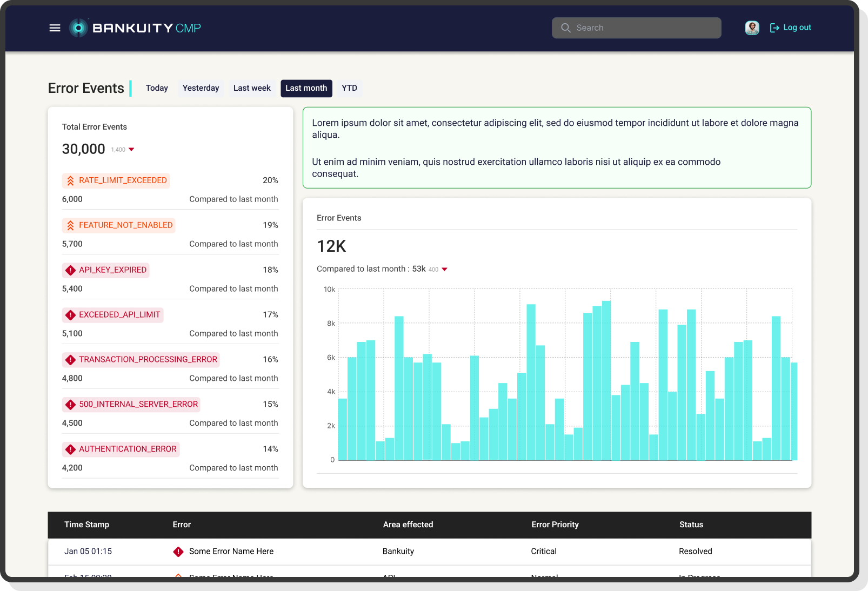Select the YTD time range tab
This screenshot has width=868, height=591.
tap(349, 88)
